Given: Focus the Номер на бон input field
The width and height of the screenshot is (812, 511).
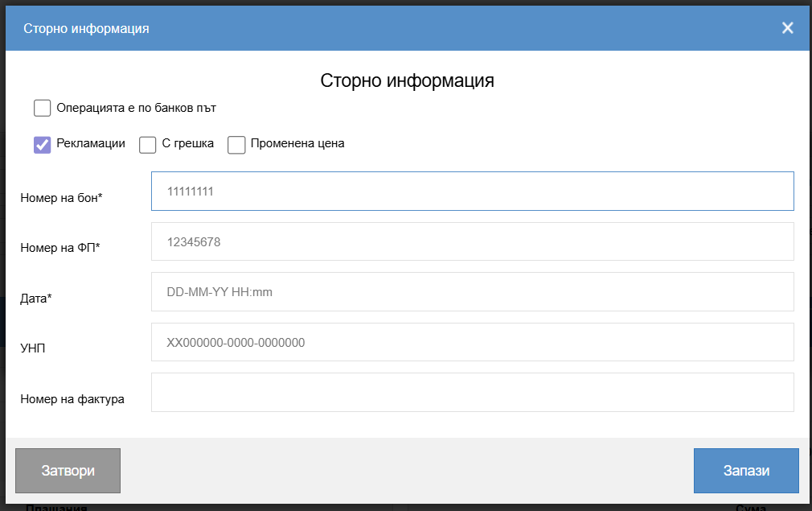Looking at the screenshot, I should tap(472, 192).
